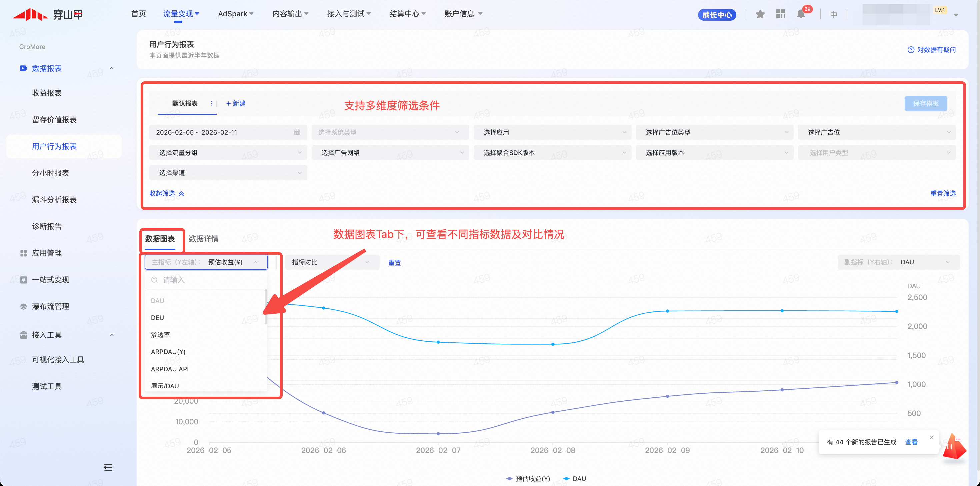This screenshot has height=486, width=980.
Task: Click the notification bell icon
Action: (x=801, y=14)
